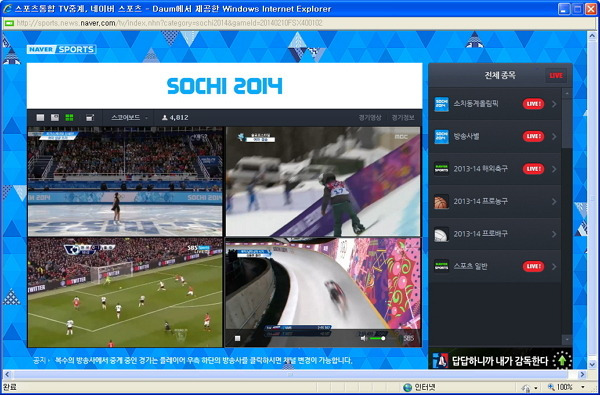The width and height of the screenshot is (600, 395).
Task: Stop the luge video playback
Action: (237, 338)
